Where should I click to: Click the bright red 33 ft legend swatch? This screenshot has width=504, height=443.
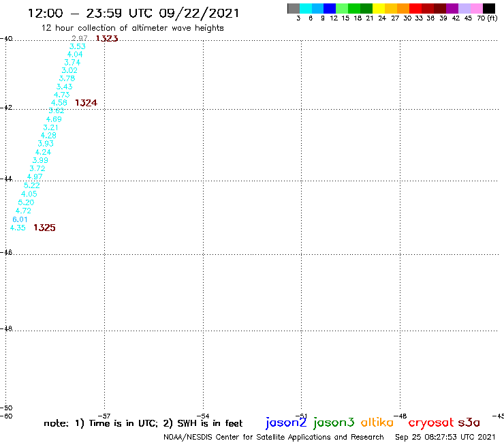pos(415,8)
